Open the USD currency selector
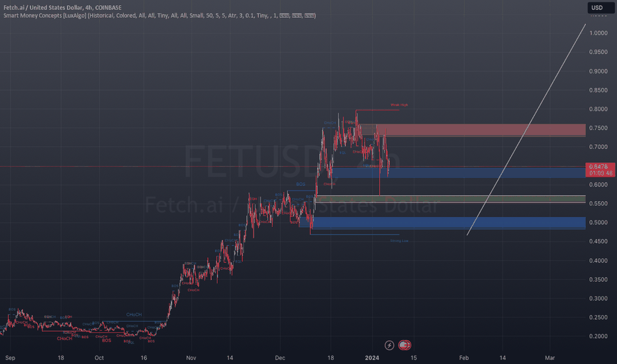Image resolution: width=617 pixels, height=364 pixels. pyautogui.click(x=601, y=7)
